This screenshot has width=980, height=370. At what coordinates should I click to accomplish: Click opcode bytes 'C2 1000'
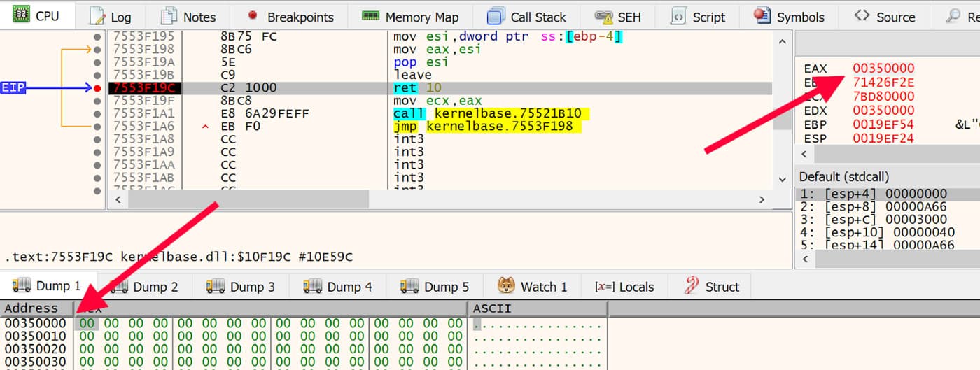point(248,88)
